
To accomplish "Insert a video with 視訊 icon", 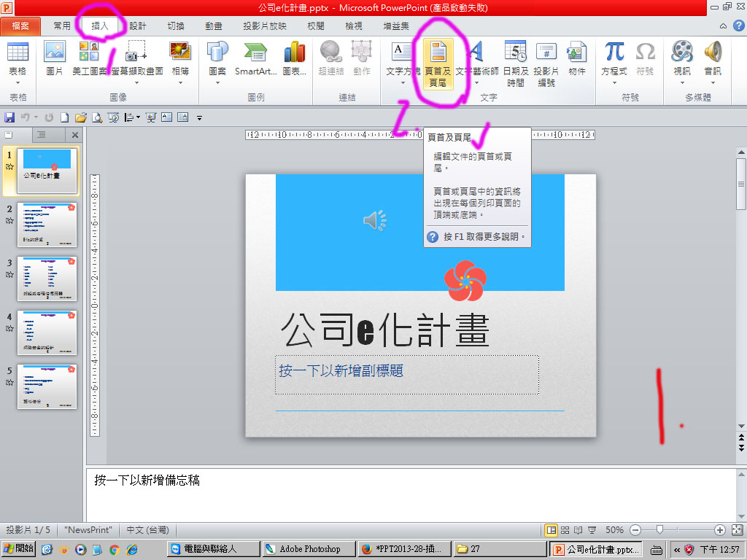I will coord(682,52).
